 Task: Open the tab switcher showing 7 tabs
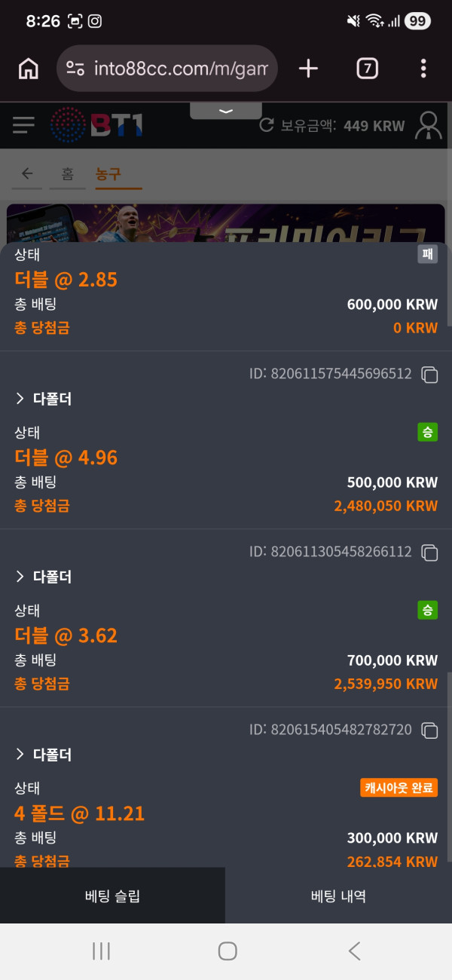(366, 69)
